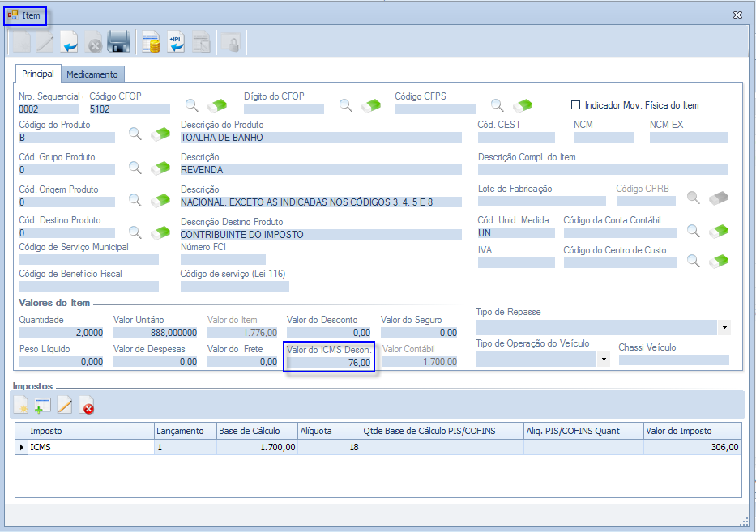Click the floppy disk save icon
Screen dimensions: 756x532
click(x=119, y=42)
